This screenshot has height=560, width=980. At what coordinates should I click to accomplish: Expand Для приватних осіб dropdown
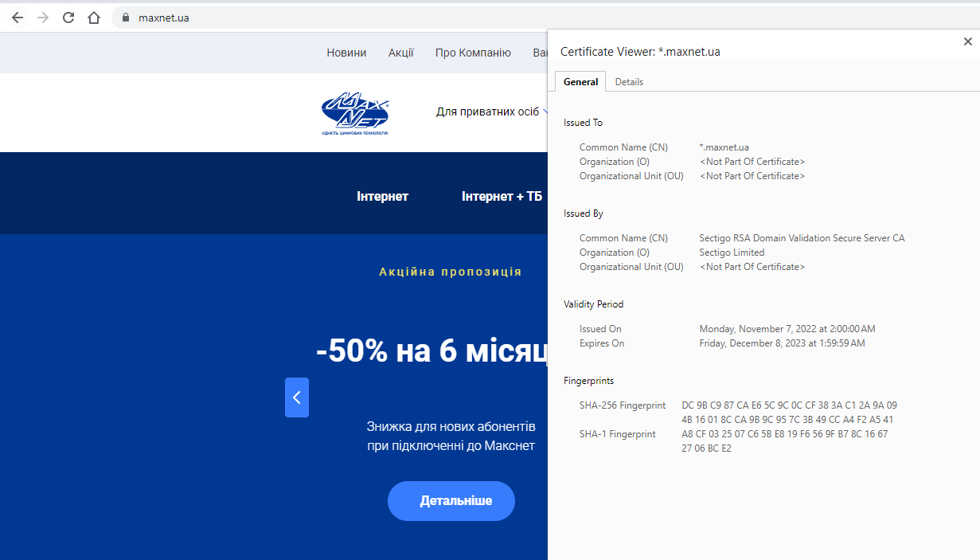(x=493, y=112)
